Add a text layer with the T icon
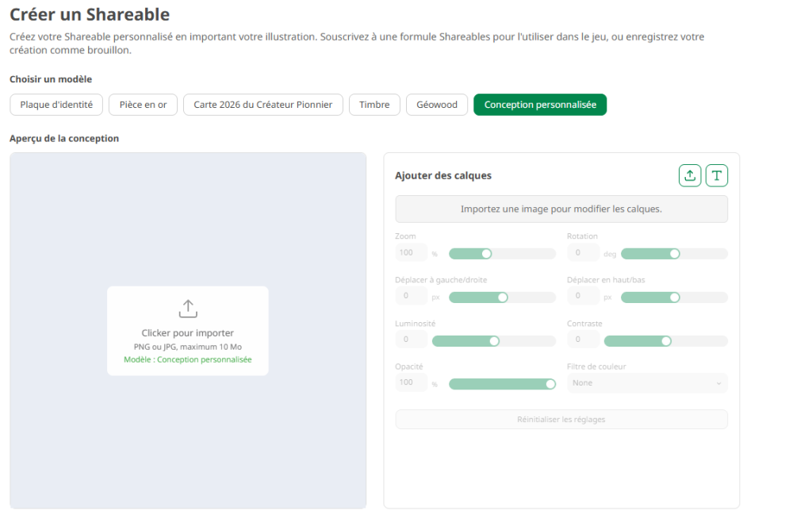The height and width of the screenshot is (518, 812). (x=717, y=175)
